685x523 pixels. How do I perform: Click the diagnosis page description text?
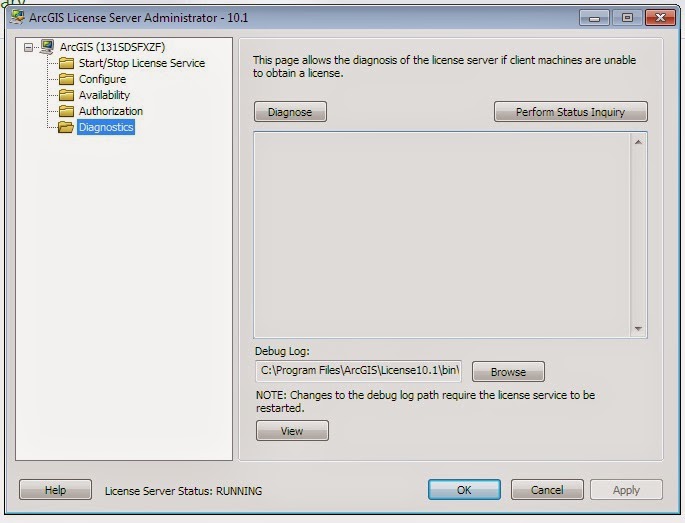tap(444, 66)
